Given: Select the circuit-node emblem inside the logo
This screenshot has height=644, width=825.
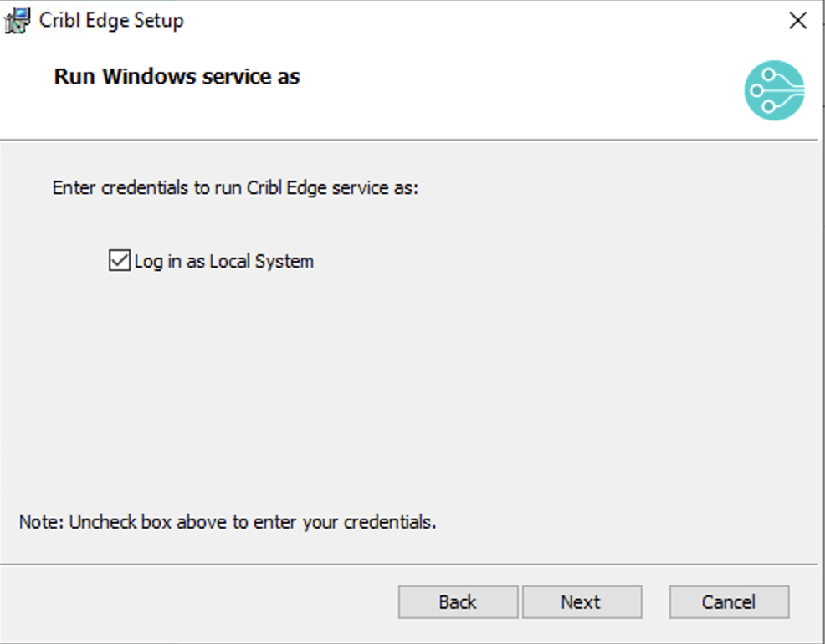Looking at the screenshot, I should pos(773,90).
